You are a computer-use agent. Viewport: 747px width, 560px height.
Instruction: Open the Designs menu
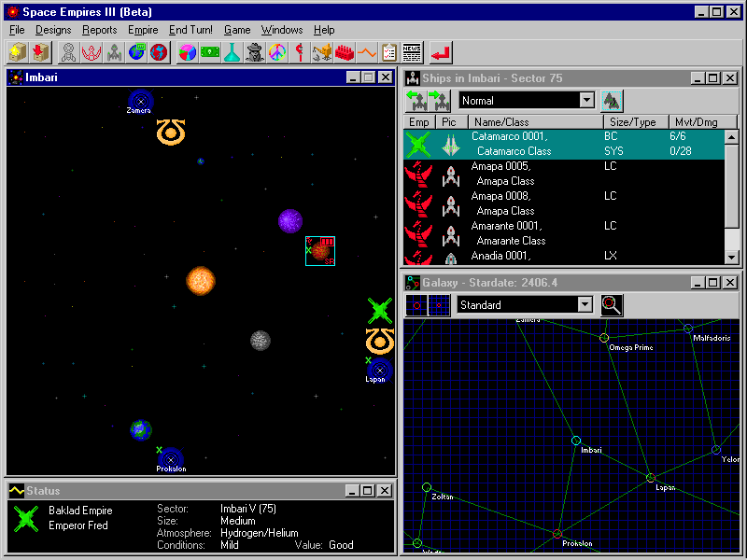point(53,30)
